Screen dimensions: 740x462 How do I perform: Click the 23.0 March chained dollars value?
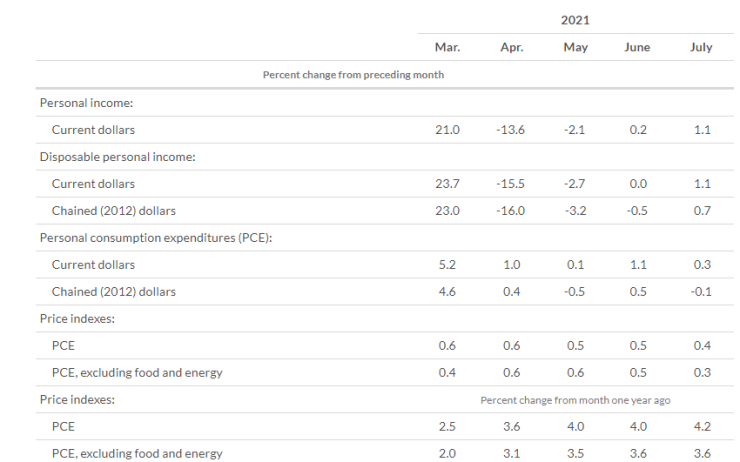click(447, 211)
